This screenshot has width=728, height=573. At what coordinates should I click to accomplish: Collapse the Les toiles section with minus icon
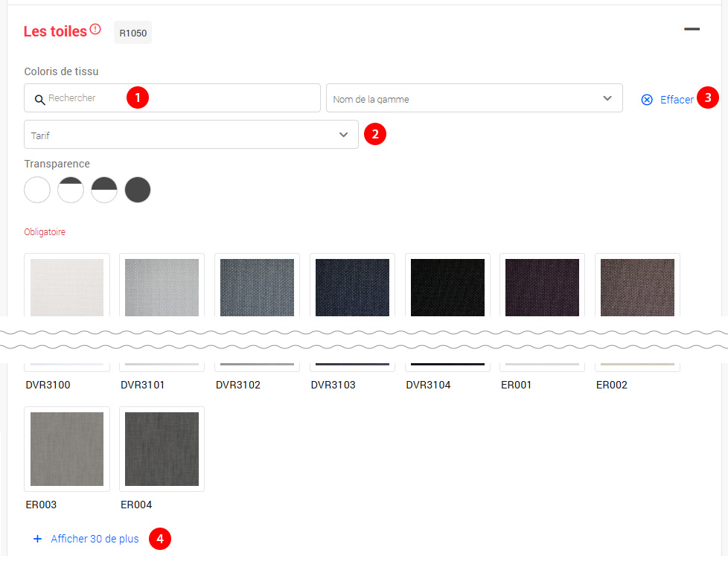692,29
